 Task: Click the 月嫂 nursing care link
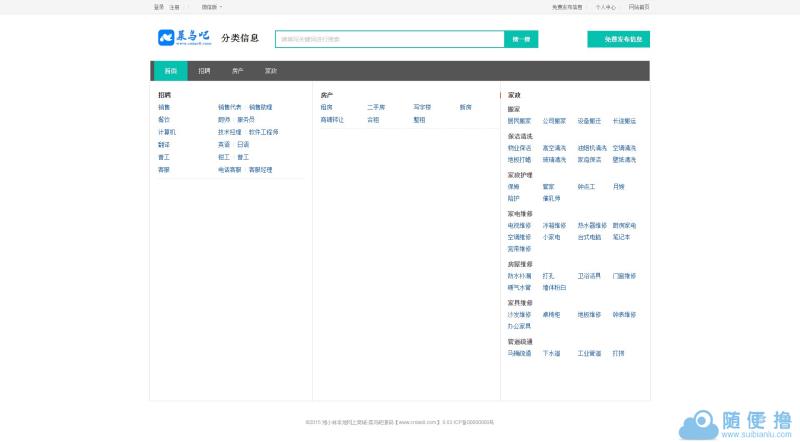tap(618, 187)
